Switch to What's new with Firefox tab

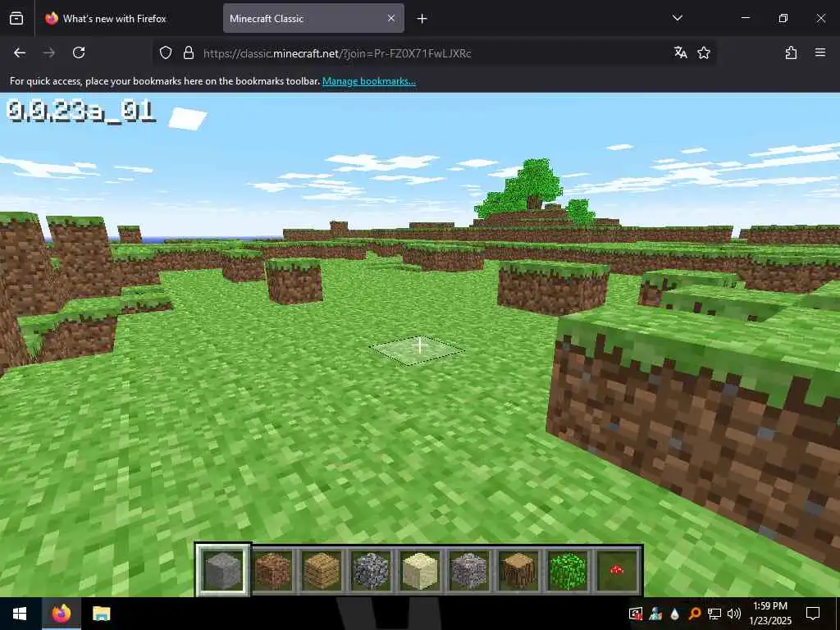click(x=127, y=18)
